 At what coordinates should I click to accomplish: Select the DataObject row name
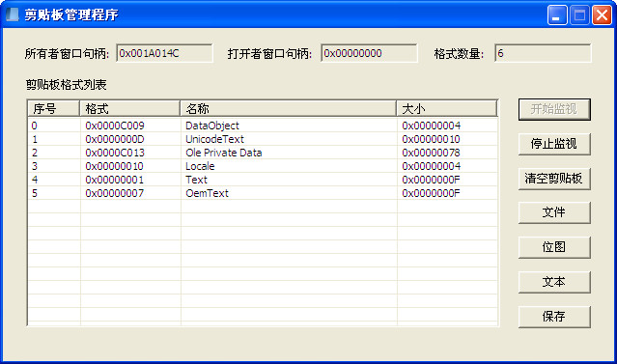point(212,126)
